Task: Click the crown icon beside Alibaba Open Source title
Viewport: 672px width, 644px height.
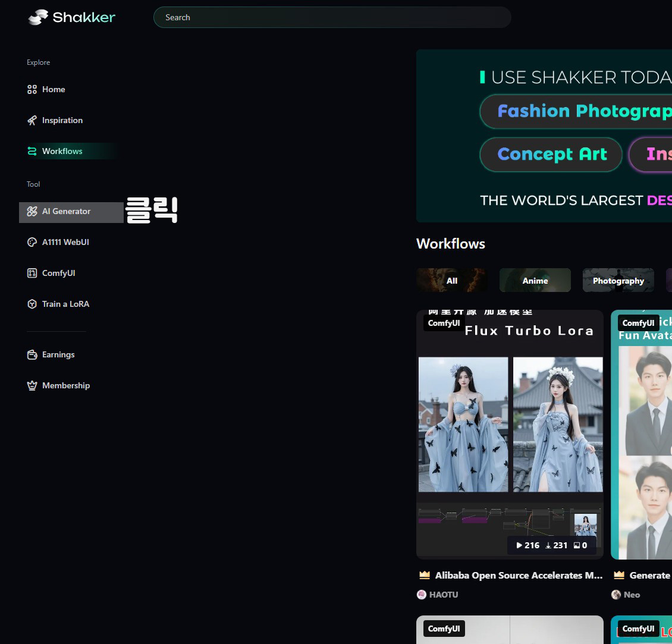Action: [x=425, y=575]
